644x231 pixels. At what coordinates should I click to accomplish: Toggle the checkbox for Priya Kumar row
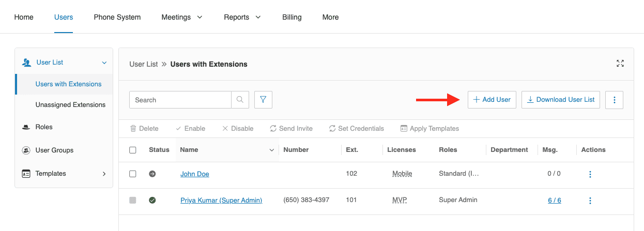pos(133,201)
